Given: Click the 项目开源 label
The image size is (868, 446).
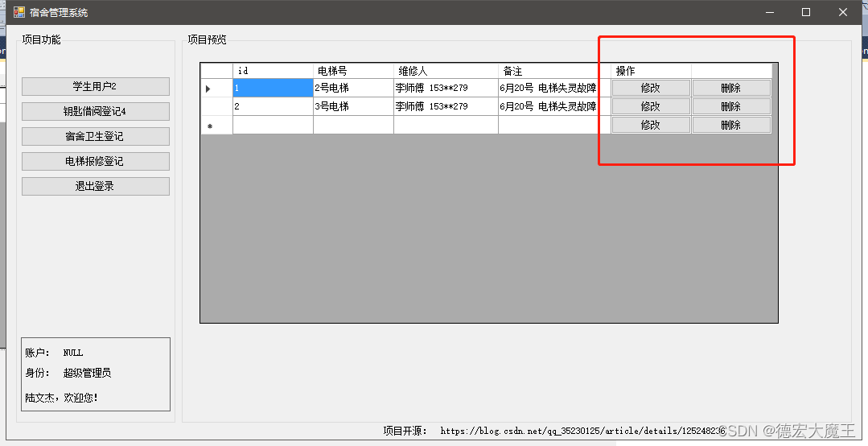Looking at the screenshot, I should (x=405, y=431).
